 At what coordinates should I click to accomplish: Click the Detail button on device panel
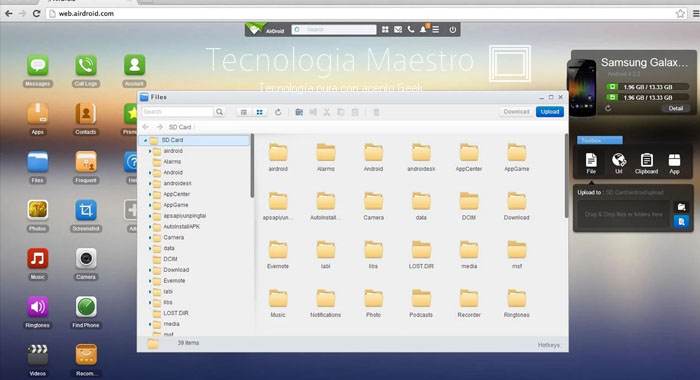click(x=675, y=109)
